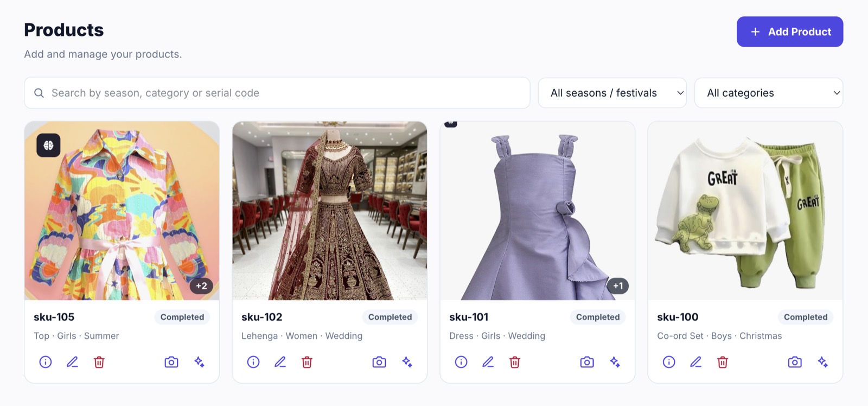
Task: Click 'Co-ord Set · Boys · Christmas' text
Action: (719, 336)
